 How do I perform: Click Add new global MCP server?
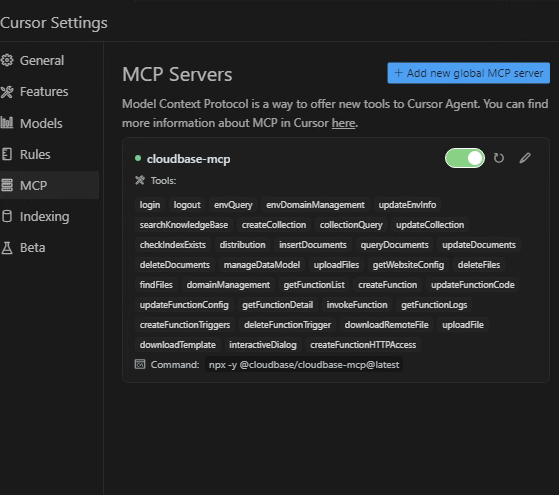click(x=468, y=73)
